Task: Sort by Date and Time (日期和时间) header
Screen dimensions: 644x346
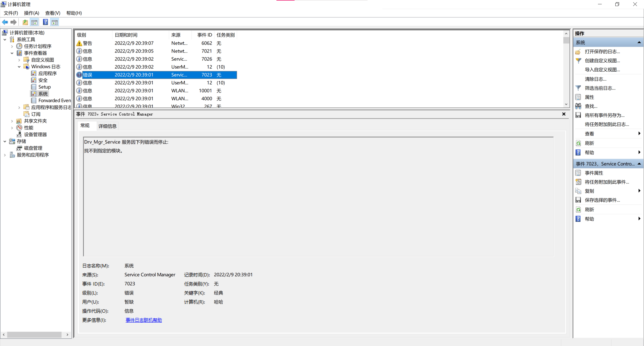Action: pos(140,35)
